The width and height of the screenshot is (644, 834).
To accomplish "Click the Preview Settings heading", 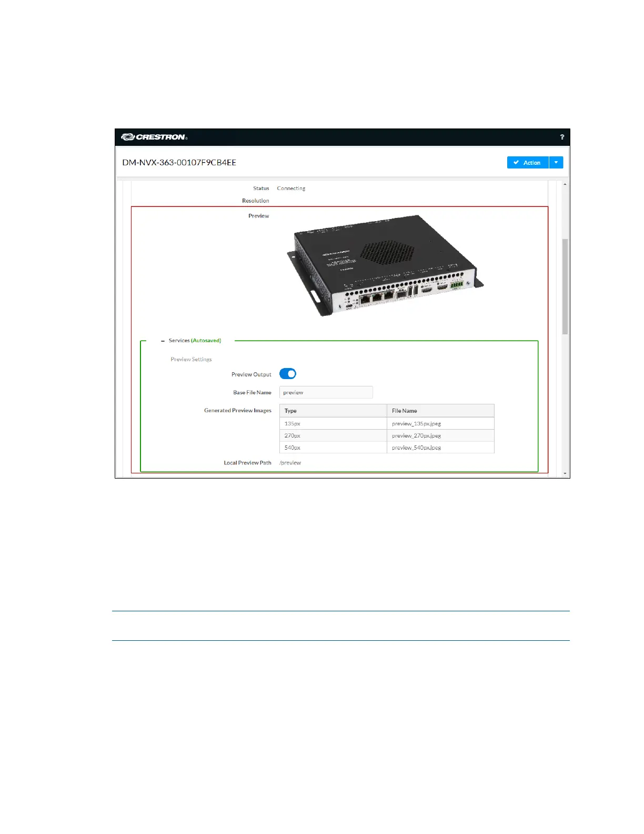I will (191, 359).
